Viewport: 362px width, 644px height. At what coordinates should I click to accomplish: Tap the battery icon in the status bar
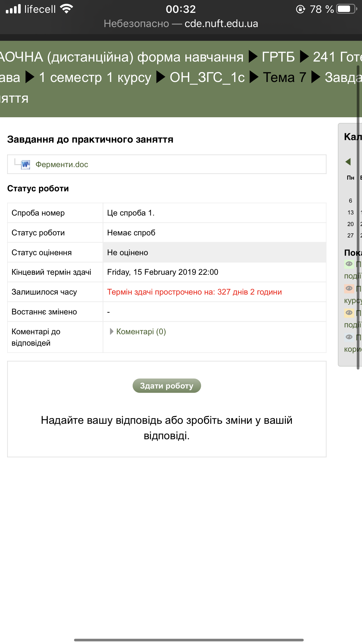346,9
